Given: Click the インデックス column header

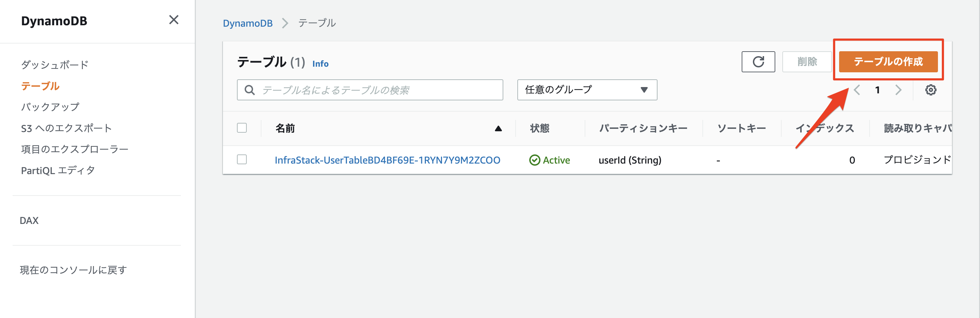Looking at the screenshot, I should pos(825,128).
